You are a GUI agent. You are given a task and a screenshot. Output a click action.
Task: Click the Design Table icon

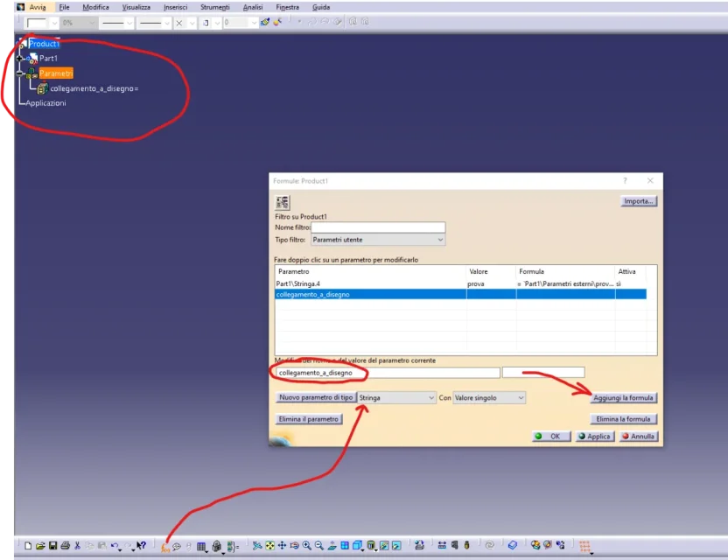(202, 546)
